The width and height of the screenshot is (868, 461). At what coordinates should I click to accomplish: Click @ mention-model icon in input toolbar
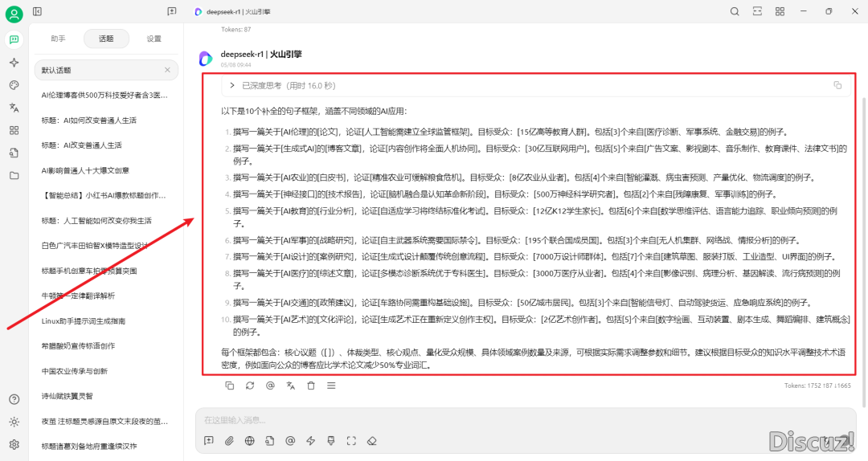(x=290, y=441)
